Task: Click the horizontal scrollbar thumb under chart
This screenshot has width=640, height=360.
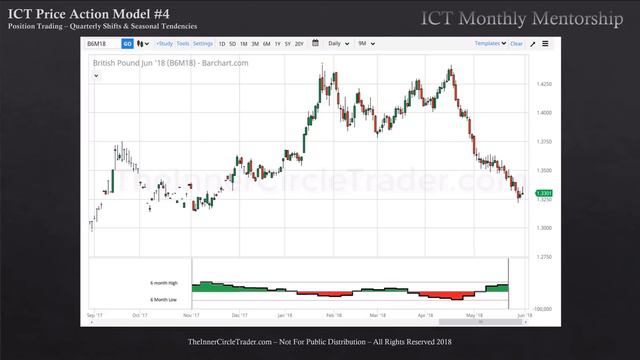Action: coord(480,322)
